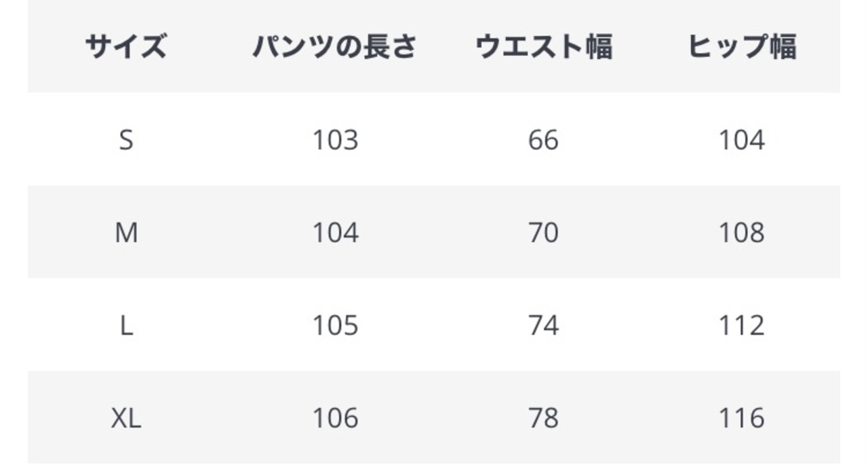
Task: Select the pants length value 105
Action: tap(334, 326)
